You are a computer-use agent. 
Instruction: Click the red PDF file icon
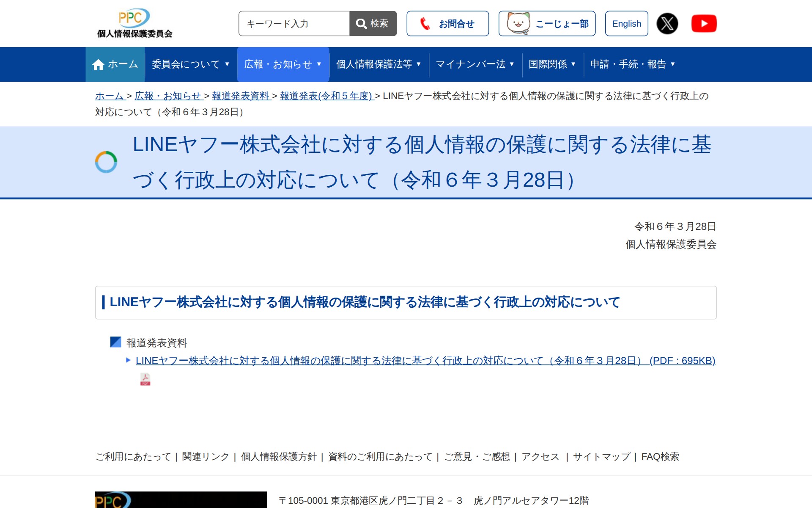[145, 379]
